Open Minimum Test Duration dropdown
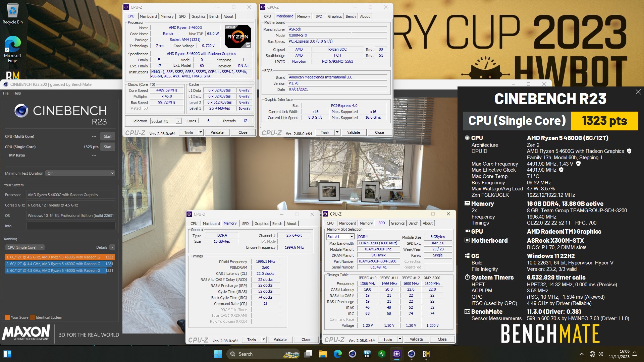The height and width of the screenshot is (362, 644). point(80,173)
